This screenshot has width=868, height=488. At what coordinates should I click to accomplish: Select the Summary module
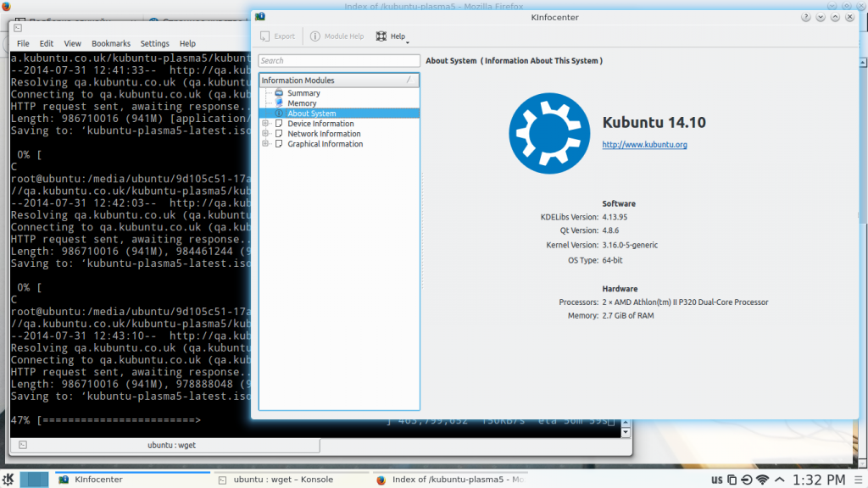pos(303,93)
